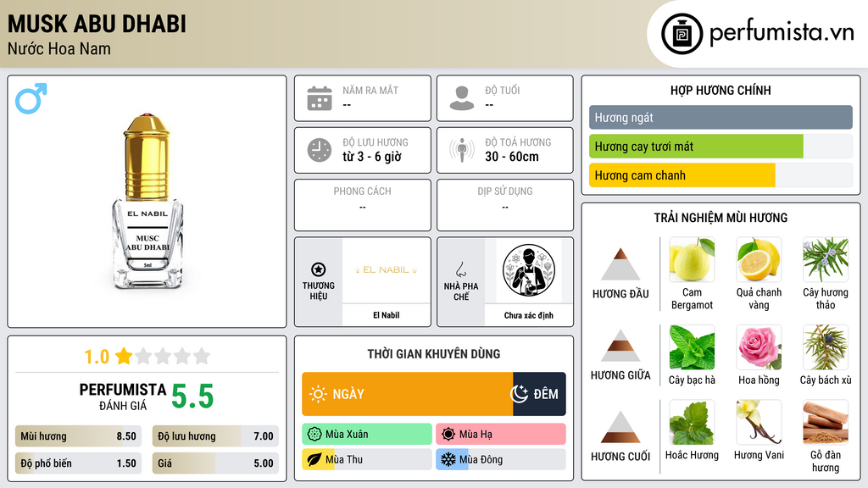Select the Cây bách xù juniper image
The image size is (868, 488).
coord(826,347)
